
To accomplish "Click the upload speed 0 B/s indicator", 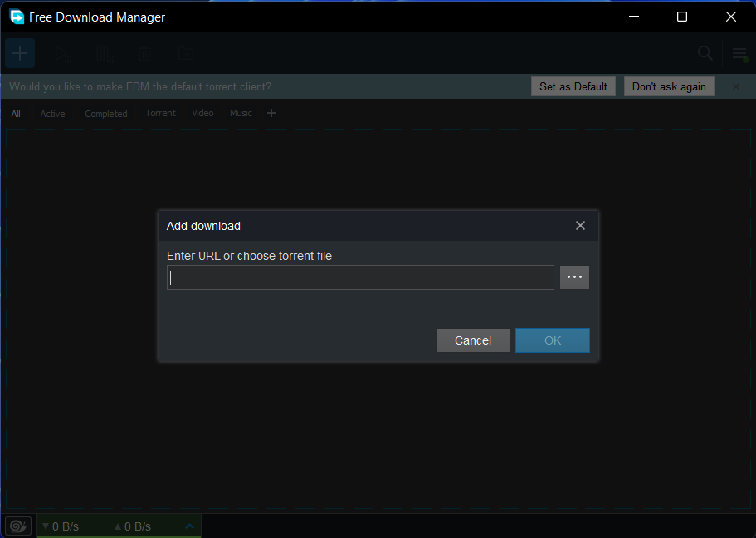I will pyautogui.click(x=133, y=526).
